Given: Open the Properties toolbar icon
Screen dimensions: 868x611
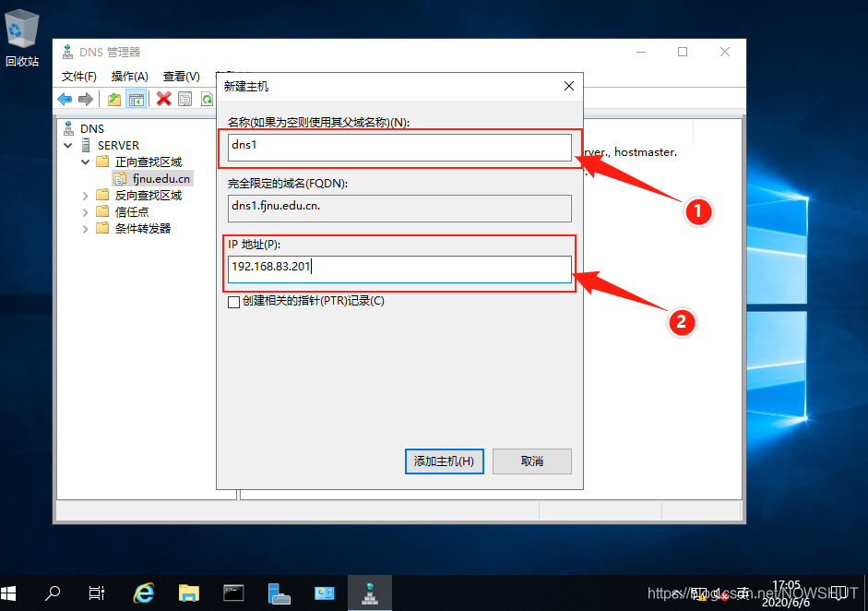Looking at the screenshot, I should [x=185, y=99].
